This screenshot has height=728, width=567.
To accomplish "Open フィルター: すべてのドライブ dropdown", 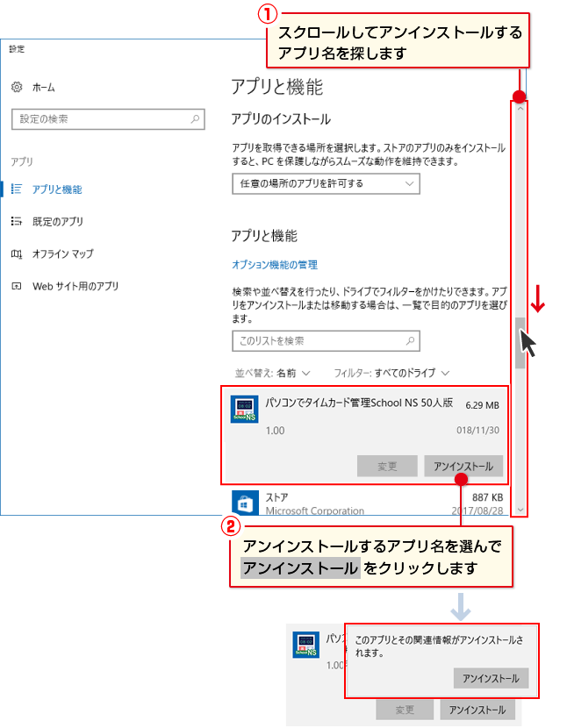I will pyautogui.click(x=391, y=373).
